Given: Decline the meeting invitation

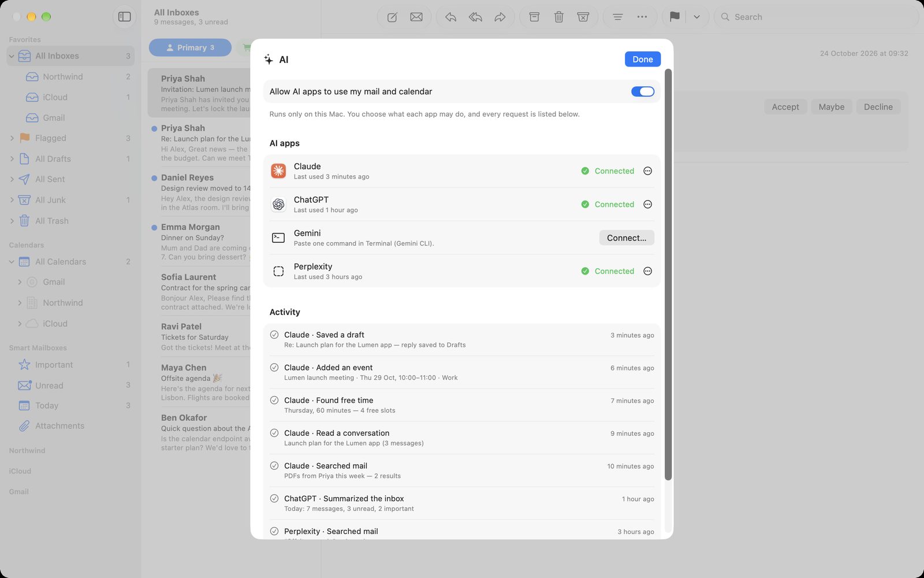Looking at the screenshot, I should click(x=878, y=107).
